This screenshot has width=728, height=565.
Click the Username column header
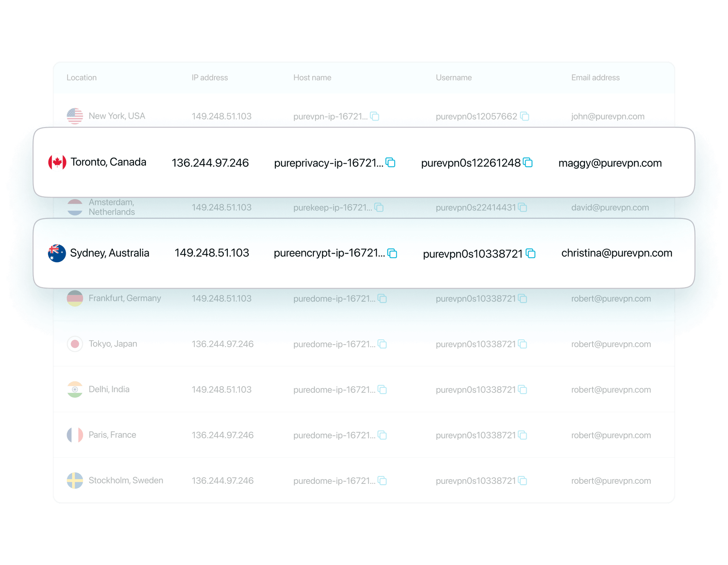454,77
